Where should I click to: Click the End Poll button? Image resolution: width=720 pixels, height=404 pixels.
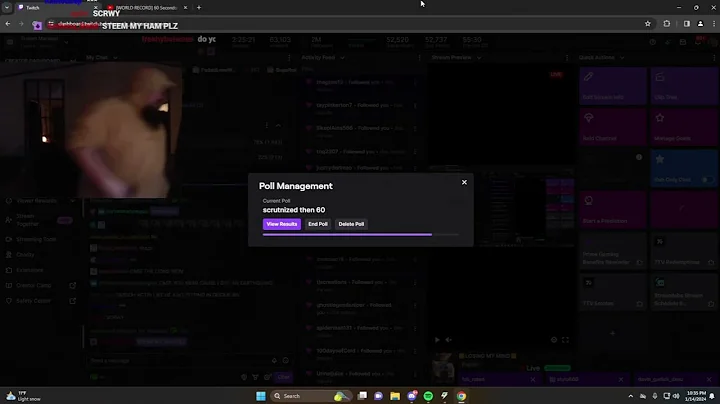318,224
